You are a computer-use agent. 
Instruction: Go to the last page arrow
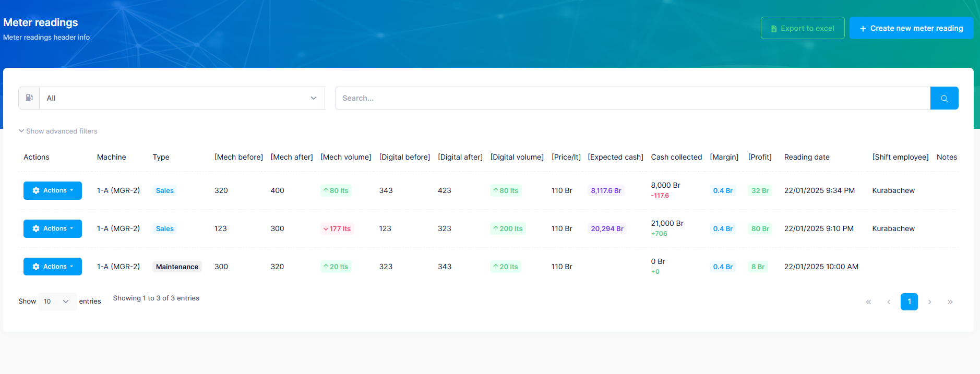click(950, 302)
